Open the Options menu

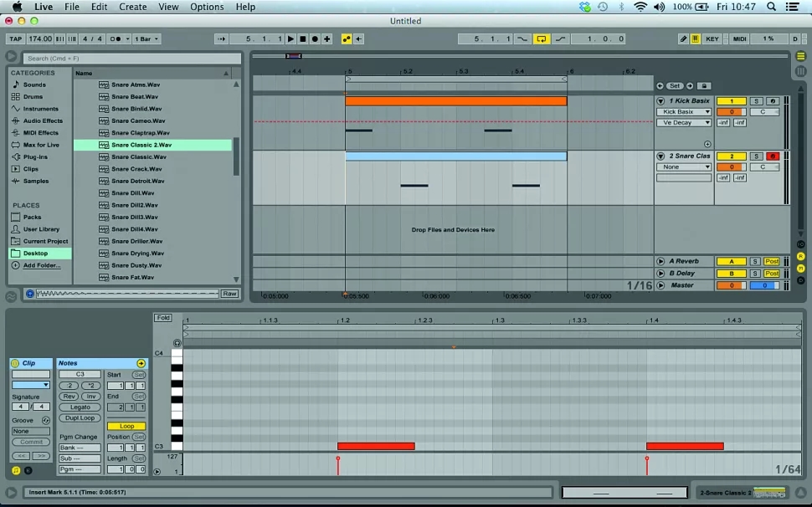[x=207, y=7]
